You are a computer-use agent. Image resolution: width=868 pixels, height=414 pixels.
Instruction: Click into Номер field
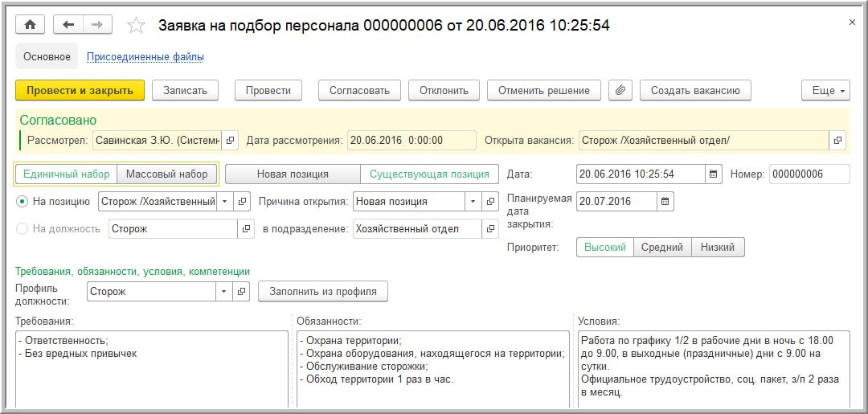pos(809,174)
